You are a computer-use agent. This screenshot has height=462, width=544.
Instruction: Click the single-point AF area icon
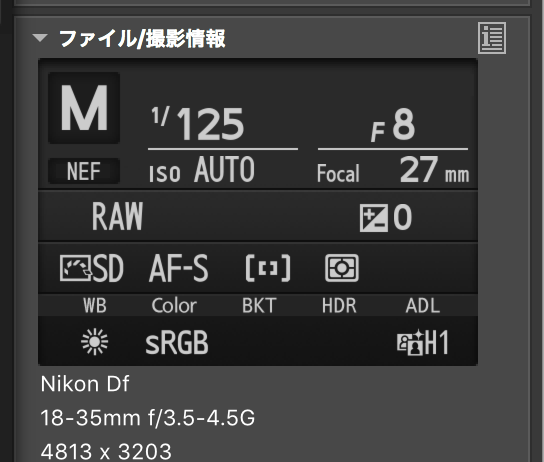tap(268, 268)
